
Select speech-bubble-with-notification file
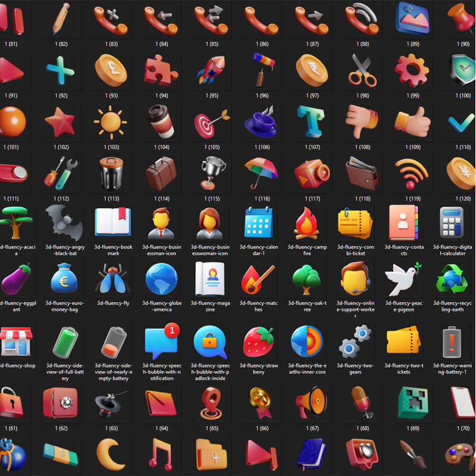[162, 341]
